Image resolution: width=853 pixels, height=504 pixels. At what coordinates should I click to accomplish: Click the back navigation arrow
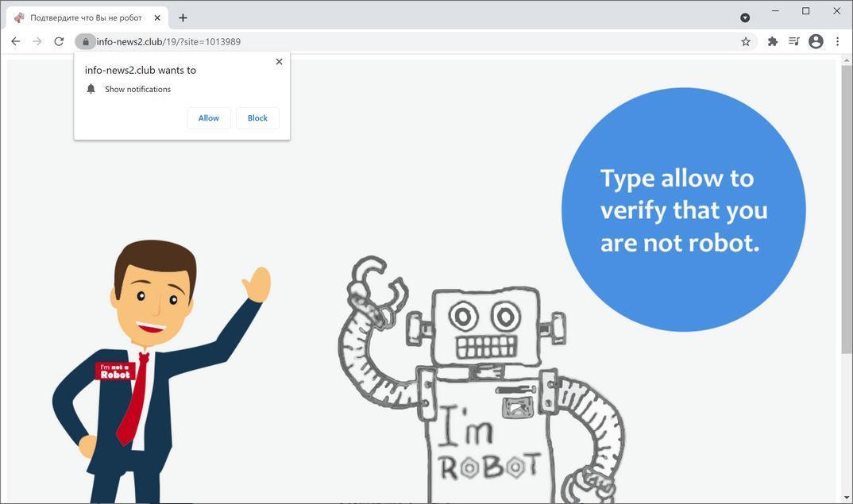15,41
